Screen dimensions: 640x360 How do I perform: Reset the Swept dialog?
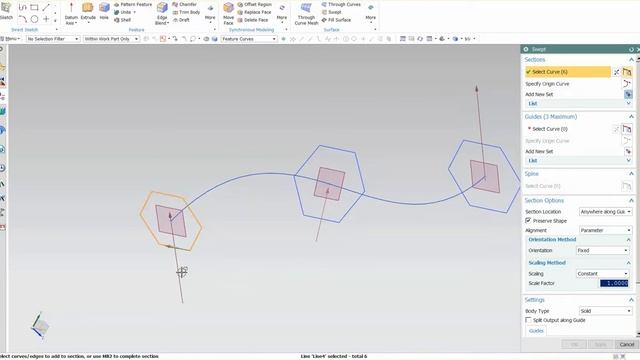(631, 49)
